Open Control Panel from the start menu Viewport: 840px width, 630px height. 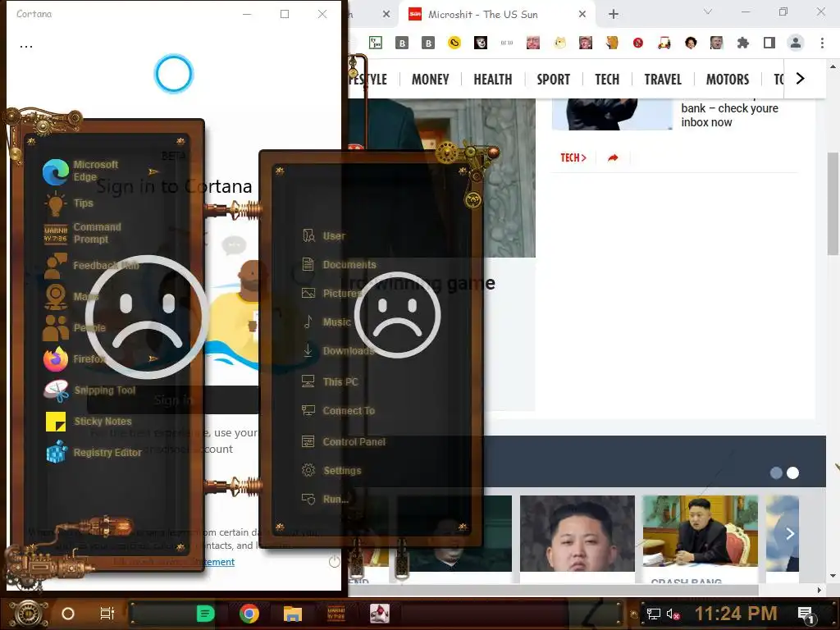[344, 442]
